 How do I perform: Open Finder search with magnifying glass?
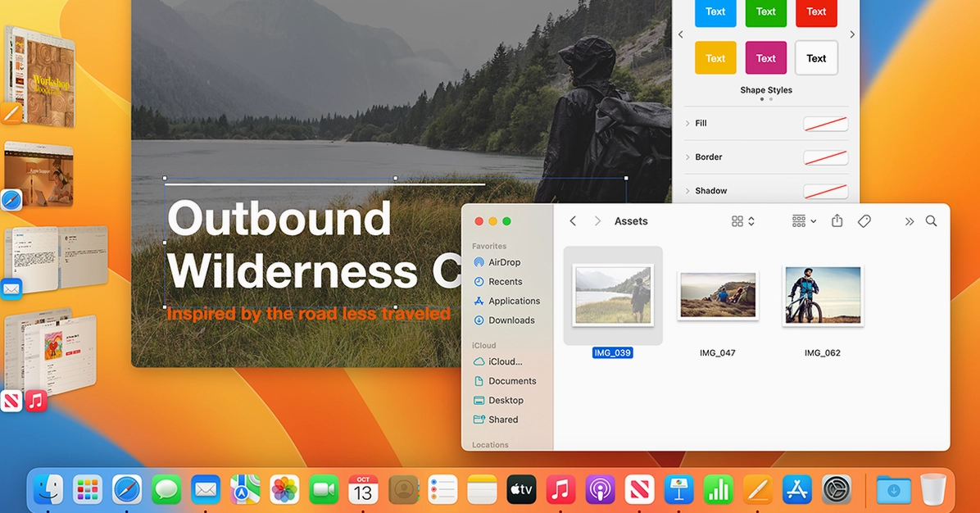coord(931,221)
